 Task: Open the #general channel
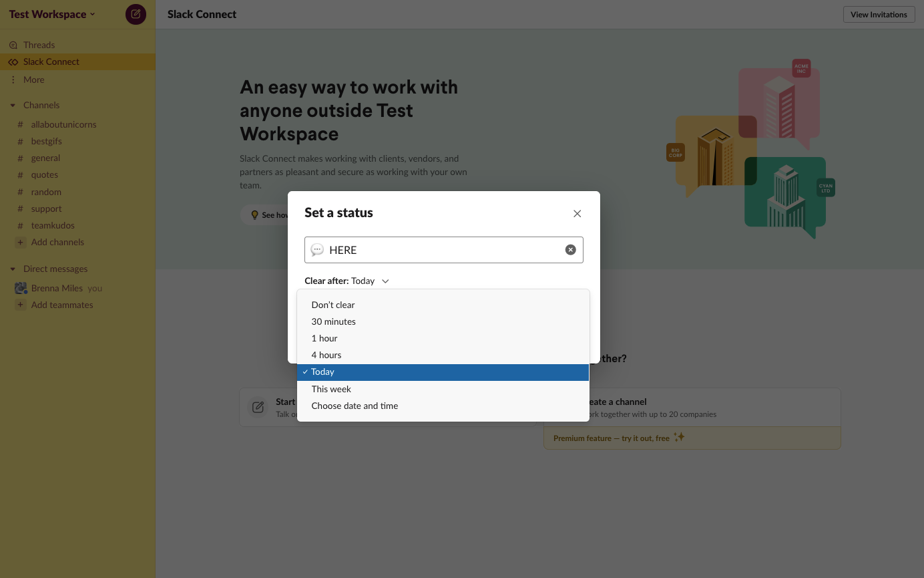(x=45, y=158)
